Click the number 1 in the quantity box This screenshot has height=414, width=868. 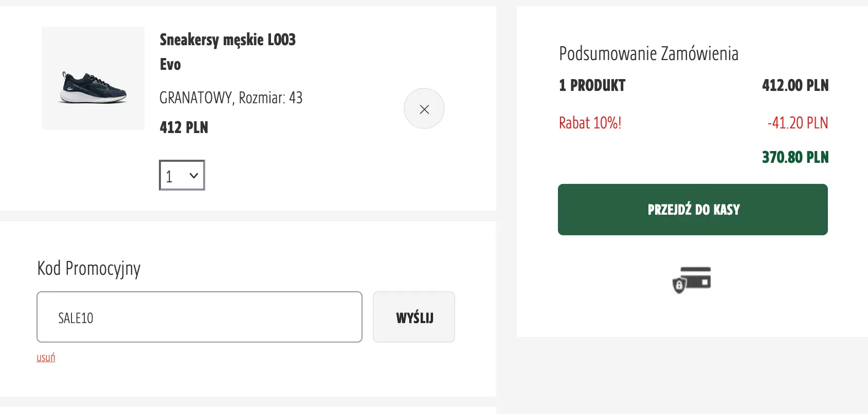(169, 176)
